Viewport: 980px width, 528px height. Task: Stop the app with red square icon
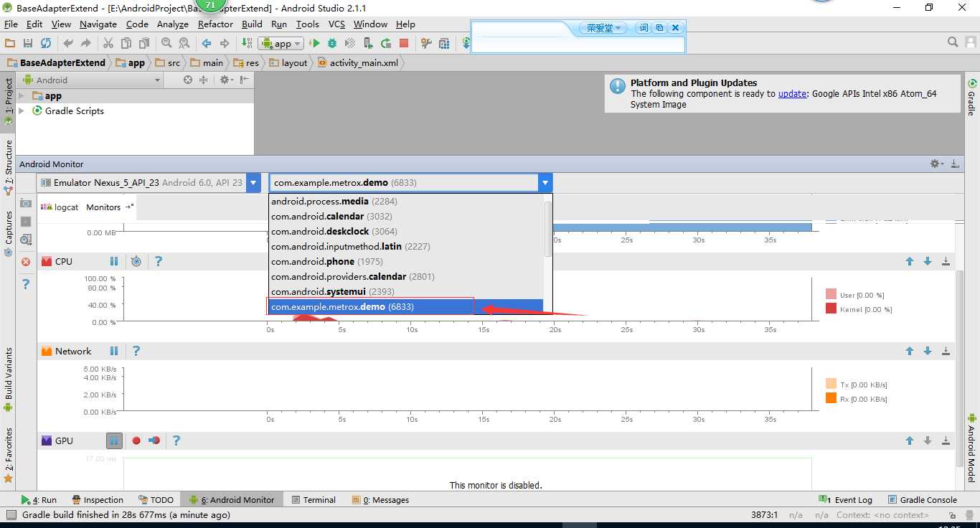point(404,44)
